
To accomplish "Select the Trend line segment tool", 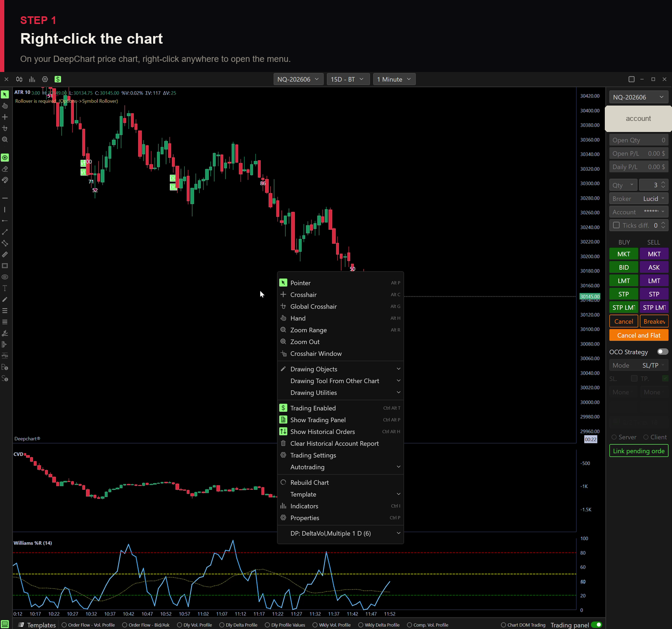I will point(5,232).
